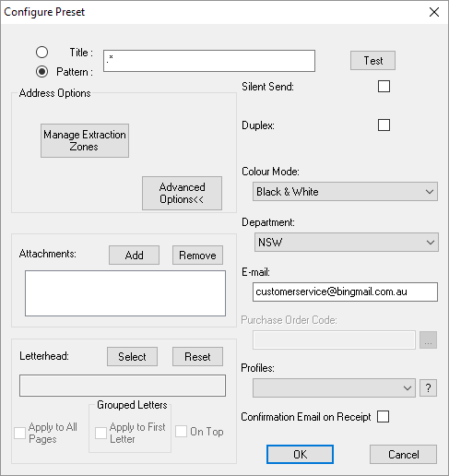Open the Colour Mode dropdown
Viewport: 449px width, 476px height.
(345, 192)
